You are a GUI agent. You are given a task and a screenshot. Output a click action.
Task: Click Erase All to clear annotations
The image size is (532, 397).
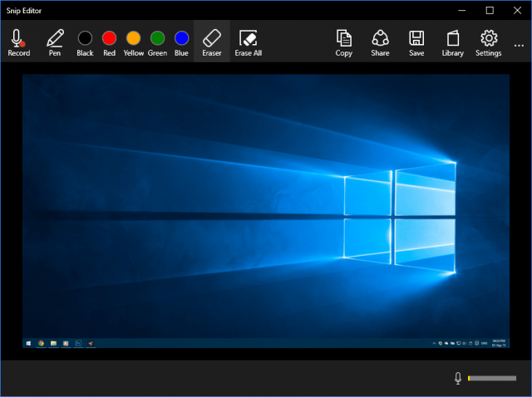point(249,42)
